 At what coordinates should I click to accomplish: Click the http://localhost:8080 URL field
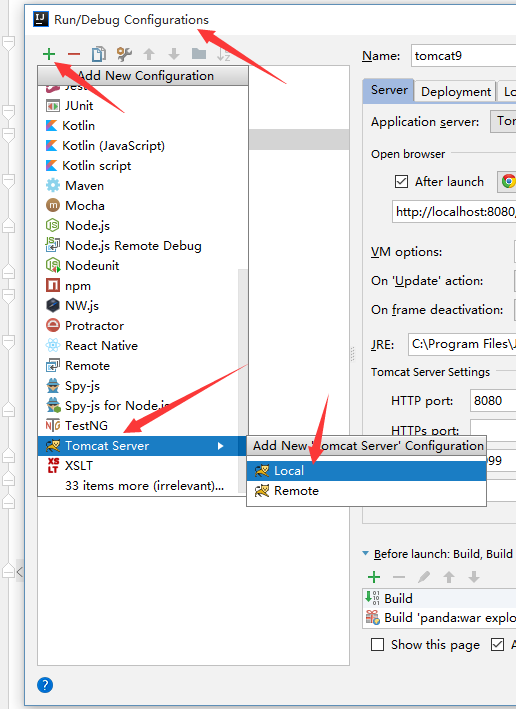(454, 212)
